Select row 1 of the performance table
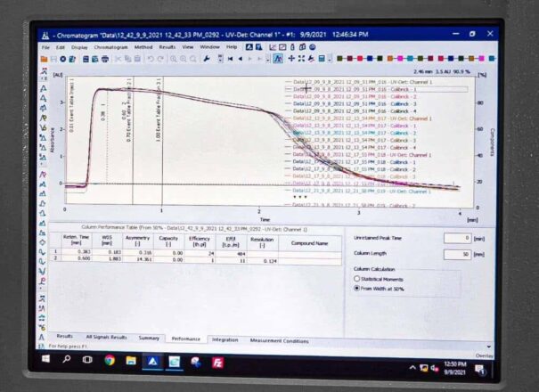Image resolution: width=539 pixels, height=392 pixels. pyautogui.click(x=196, y=253)
